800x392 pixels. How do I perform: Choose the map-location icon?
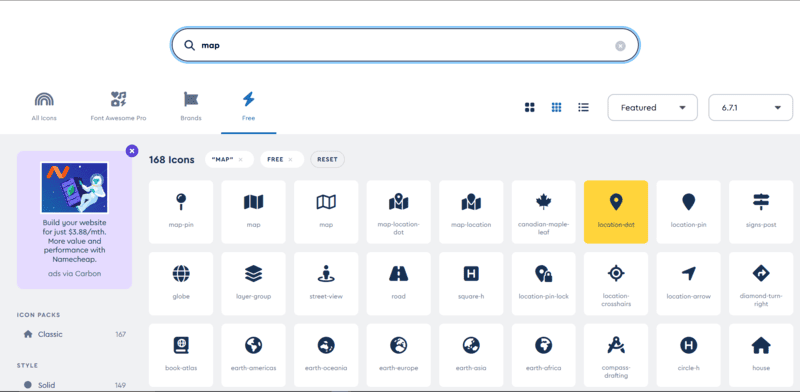pos(471,212)
